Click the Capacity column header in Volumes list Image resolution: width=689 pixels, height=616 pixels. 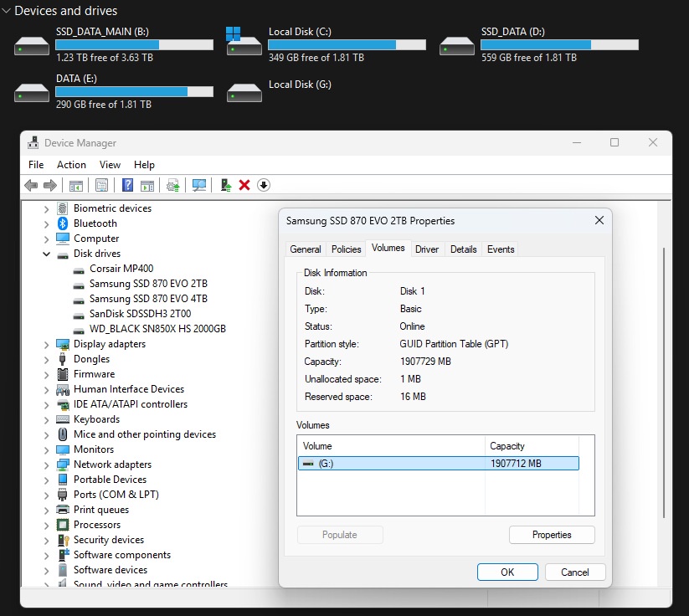[x=532, y=446]
